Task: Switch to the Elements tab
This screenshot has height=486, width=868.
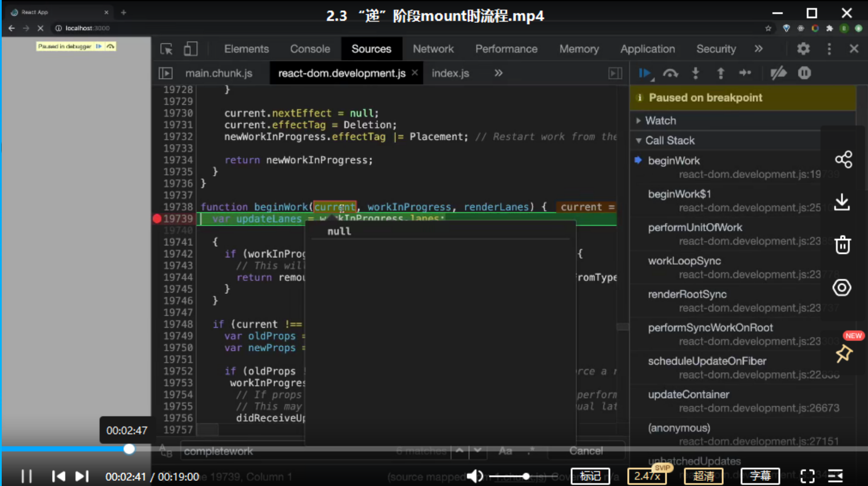Action: (247, 49)
